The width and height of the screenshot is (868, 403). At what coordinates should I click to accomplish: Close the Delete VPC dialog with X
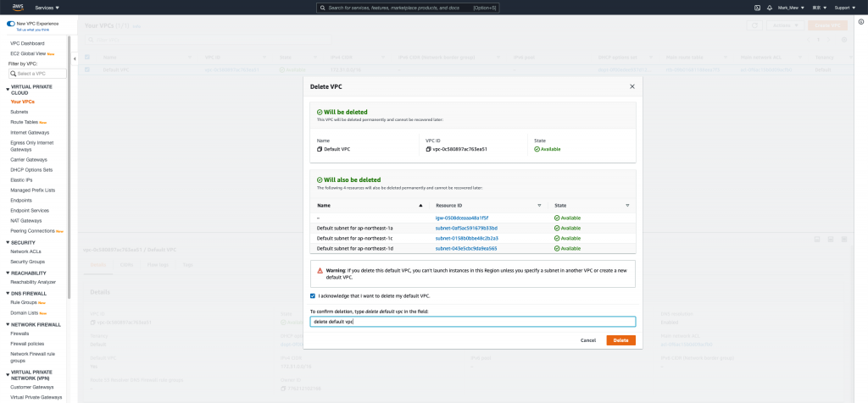632,86
